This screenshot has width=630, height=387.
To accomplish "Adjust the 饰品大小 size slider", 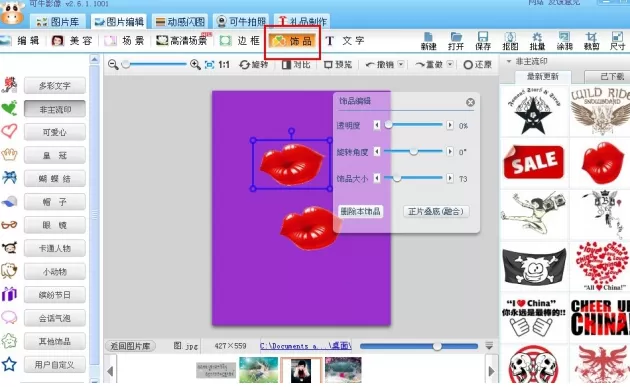I will tap(413, 178).
